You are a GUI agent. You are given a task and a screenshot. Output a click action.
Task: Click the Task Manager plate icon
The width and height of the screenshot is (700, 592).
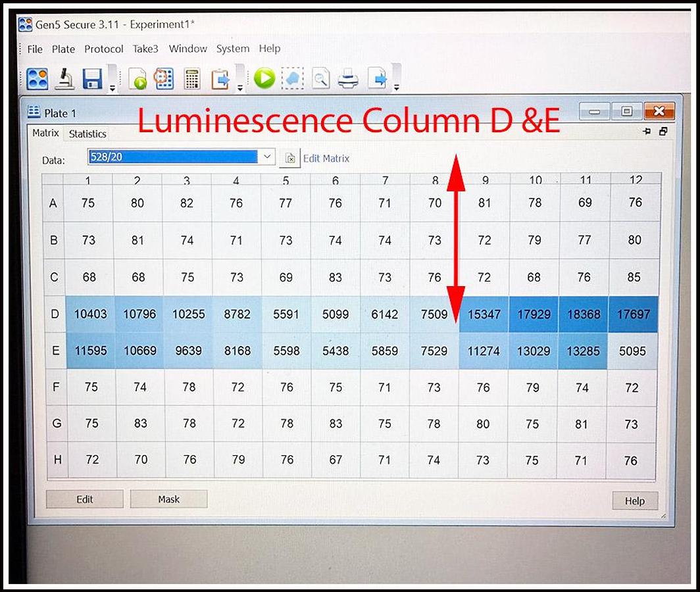pos(37,79)
